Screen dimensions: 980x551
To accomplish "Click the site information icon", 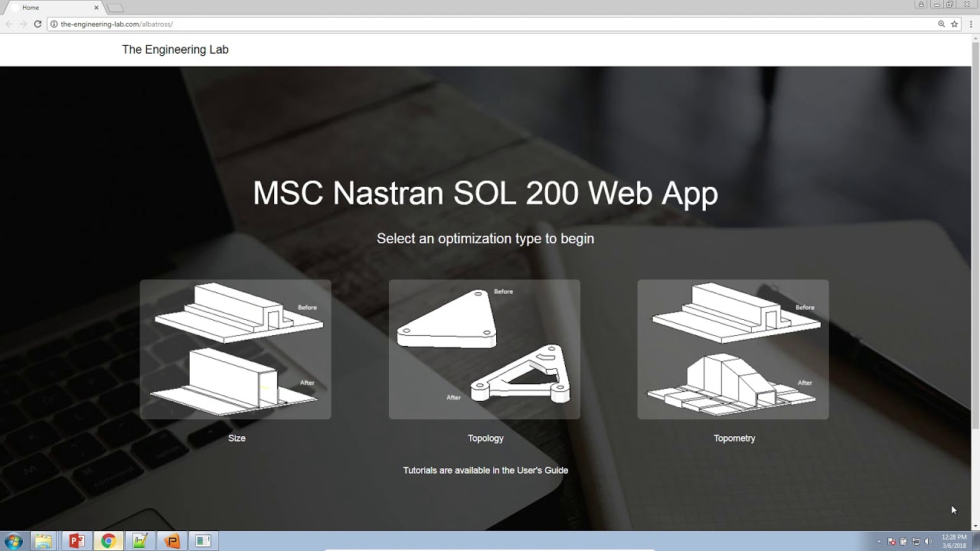I will (54, 24).
